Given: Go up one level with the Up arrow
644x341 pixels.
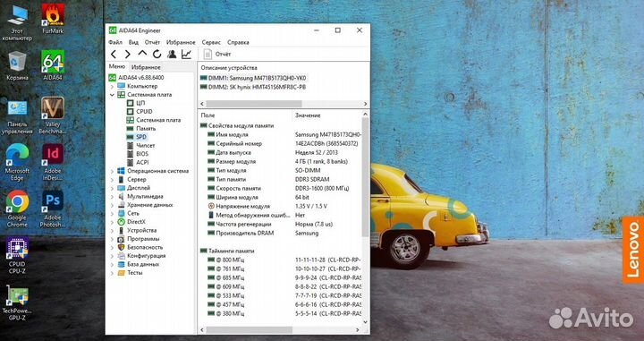Looking at the screenshot, I should pos(142,54).
